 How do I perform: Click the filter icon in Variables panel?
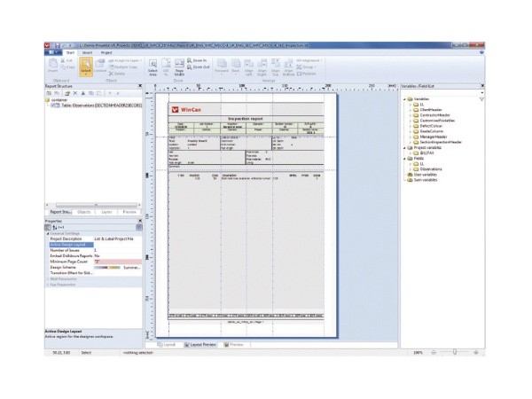481,100
